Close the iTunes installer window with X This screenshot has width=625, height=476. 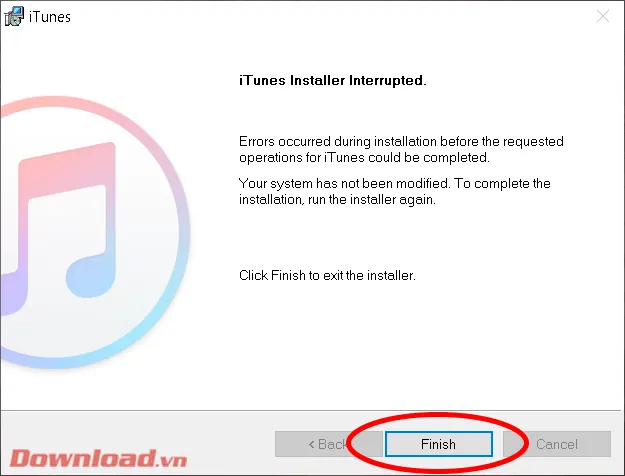(x=603, y=16)
